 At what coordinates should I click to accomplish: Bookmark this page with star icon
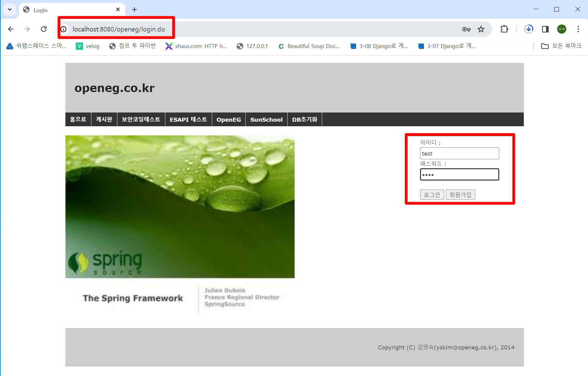[481, 29]
